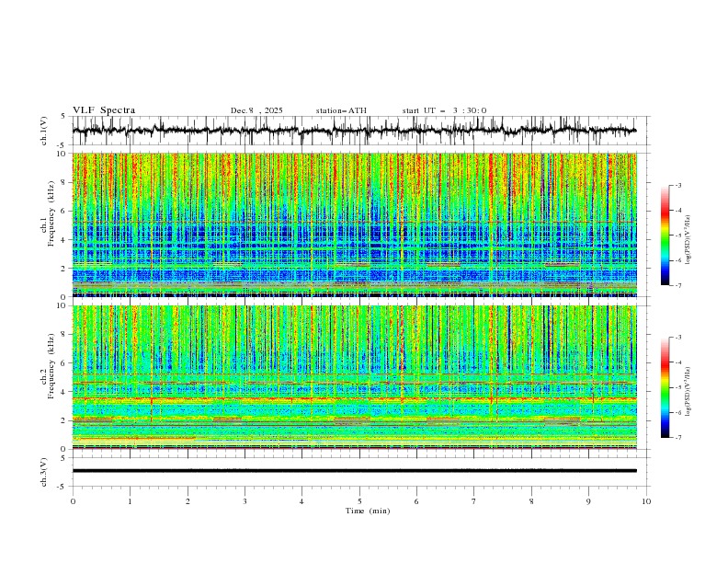The width and height of the screenshot is (728, 563).
Task: Click time axis tick label "7"
Action: click(474, 501)
